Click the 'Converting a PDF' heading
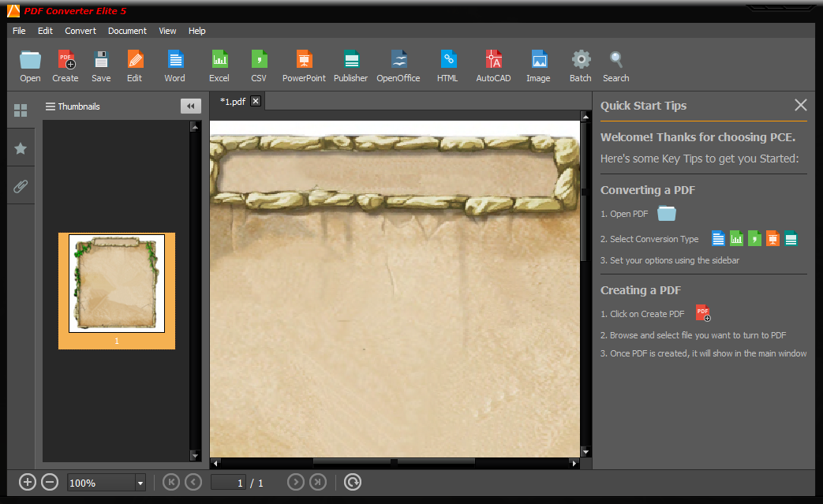 tap(648, 190)
